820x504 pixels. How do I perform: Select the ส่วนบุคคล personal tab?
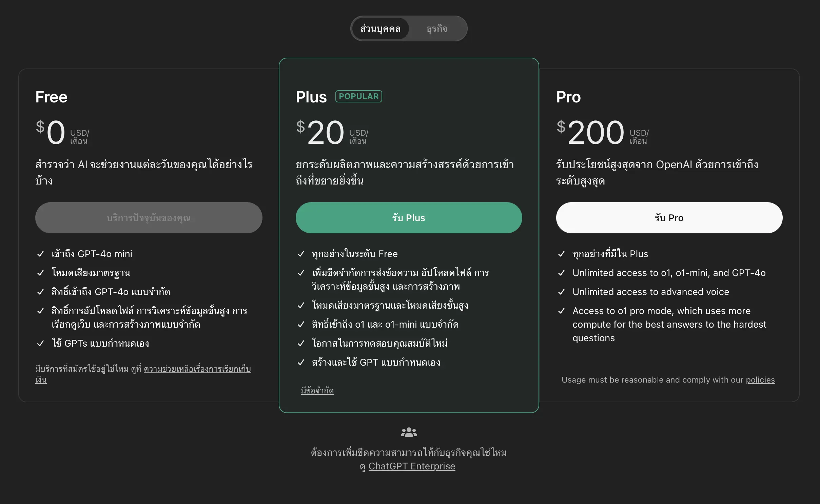[380, 29]
